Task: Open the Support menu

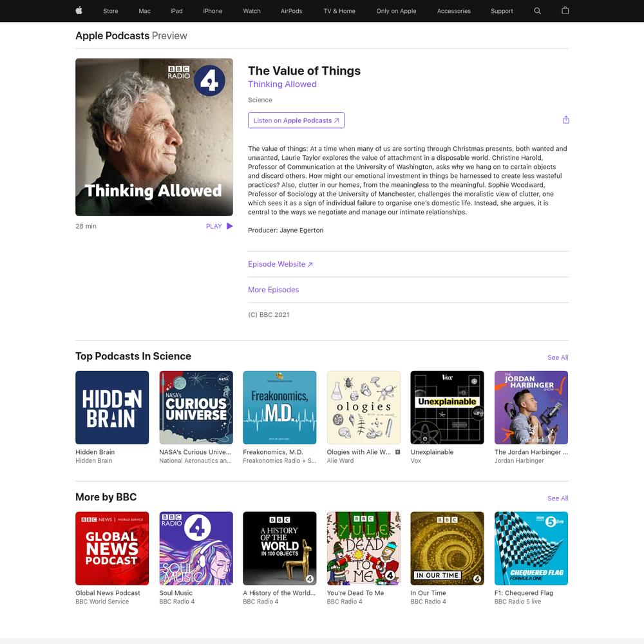Action: (x=502, y=11)
